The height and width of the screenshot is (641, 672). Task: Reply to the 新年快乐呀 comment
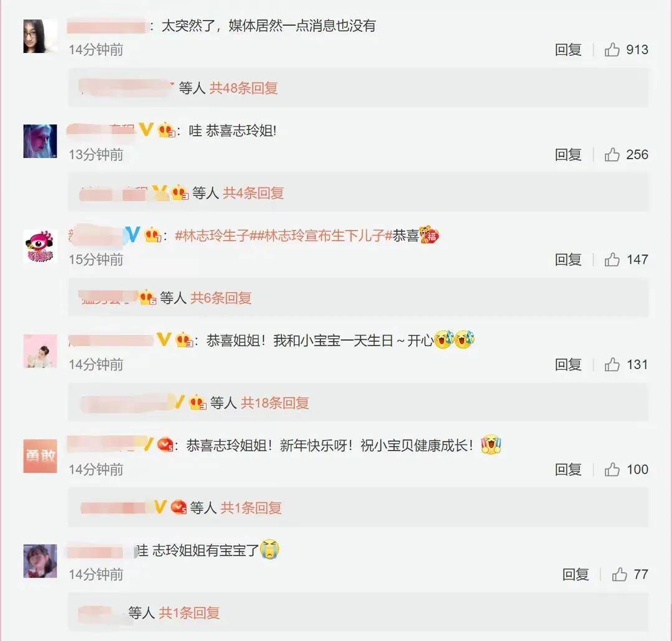(x=568, y=469)
